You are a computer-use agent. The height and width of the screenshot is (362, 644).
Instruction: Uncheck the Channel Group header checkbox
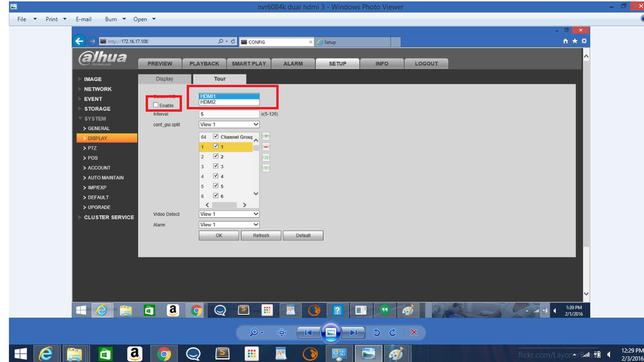click(x=216, y=136)
